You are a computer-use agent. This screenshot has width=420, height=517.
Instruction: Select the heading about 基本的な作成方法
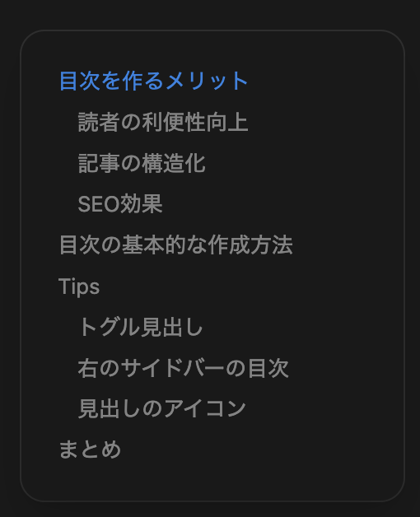click(176, 245)
